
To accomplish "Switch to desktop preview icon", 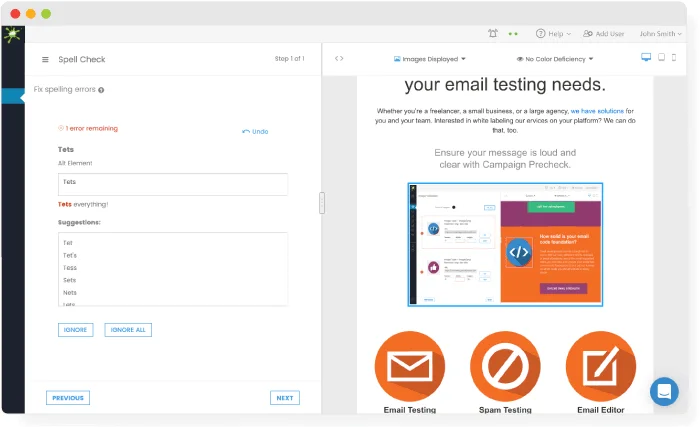I will pyautogui.click(x=645, y=58).
